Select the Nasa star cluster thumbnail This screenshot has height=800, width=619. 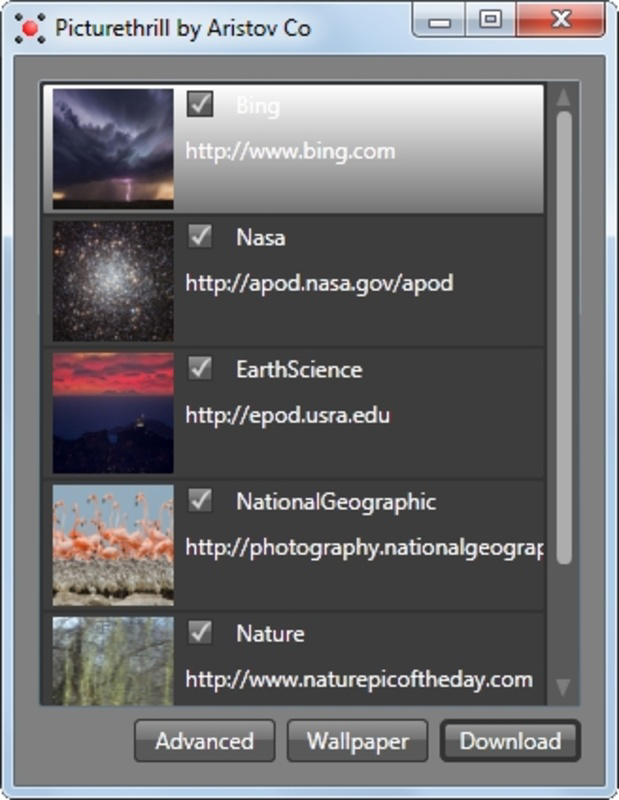(113, 281)
